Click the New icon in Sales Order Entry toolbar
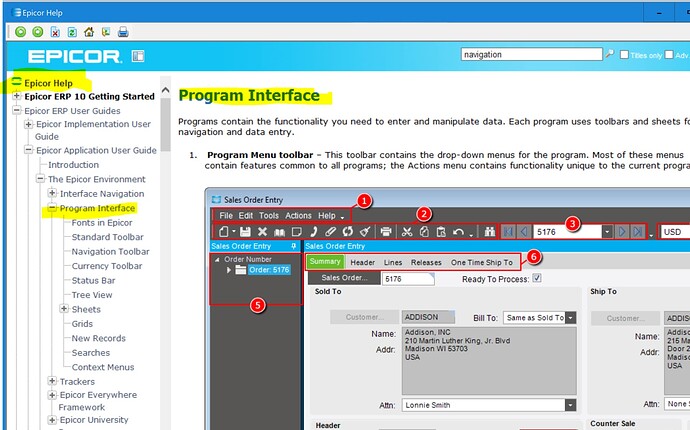The width and height of the screenshot is (690, 430). (x=224, y=232)
